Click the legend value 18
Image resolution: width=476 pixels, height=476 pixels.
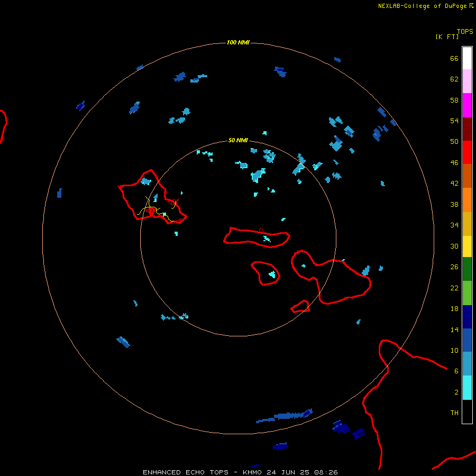[454, 309]
